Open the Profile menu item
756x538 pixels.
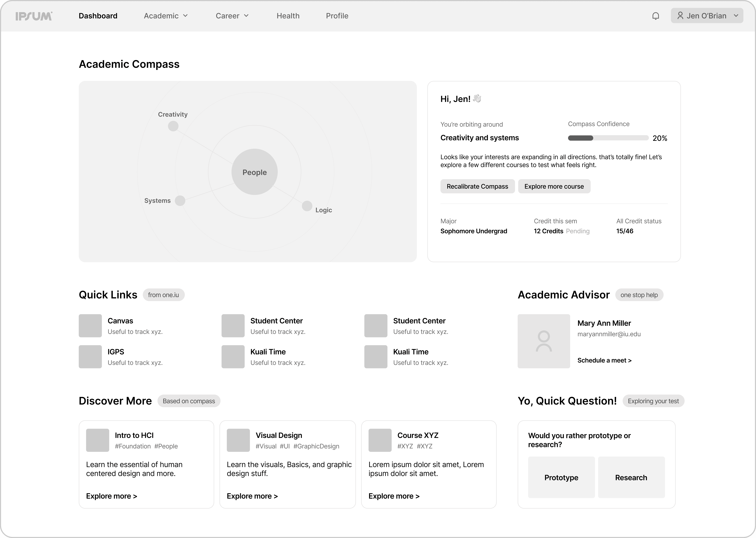click(x=337, y=16)
